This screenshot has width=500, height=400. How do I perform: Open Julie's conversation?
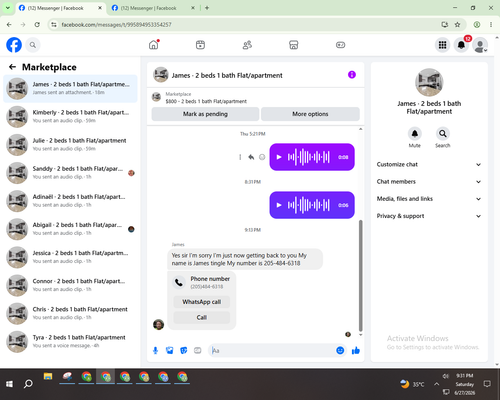click(70, 144)
